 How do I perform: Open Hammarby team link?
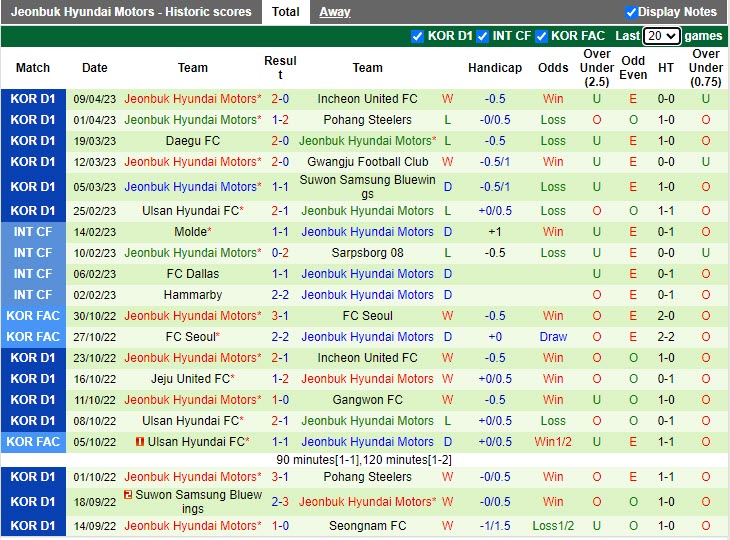pyautogui.click(x=193, y=295)
